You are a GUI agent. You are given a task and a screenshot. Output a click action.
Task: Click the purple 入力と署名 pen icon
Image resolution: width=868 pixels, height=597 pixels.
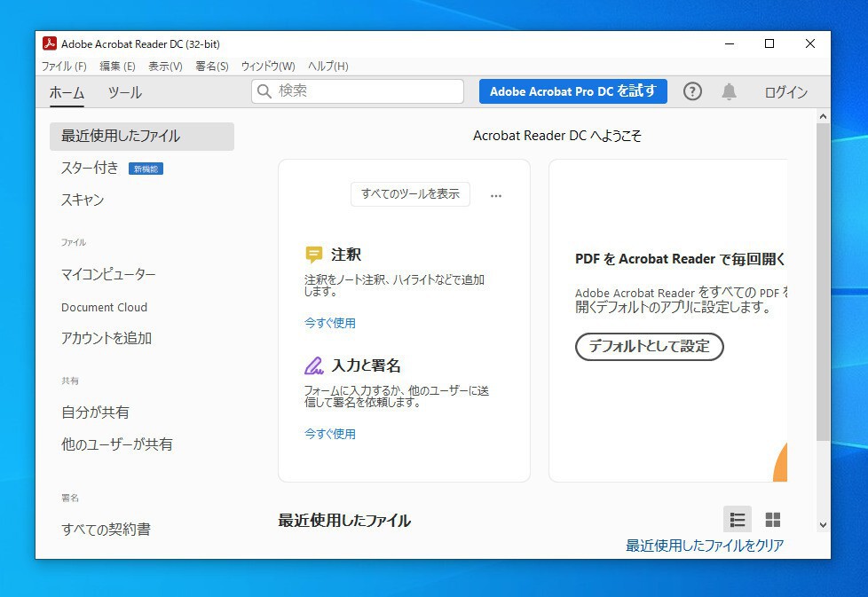[x=314, y=365]
